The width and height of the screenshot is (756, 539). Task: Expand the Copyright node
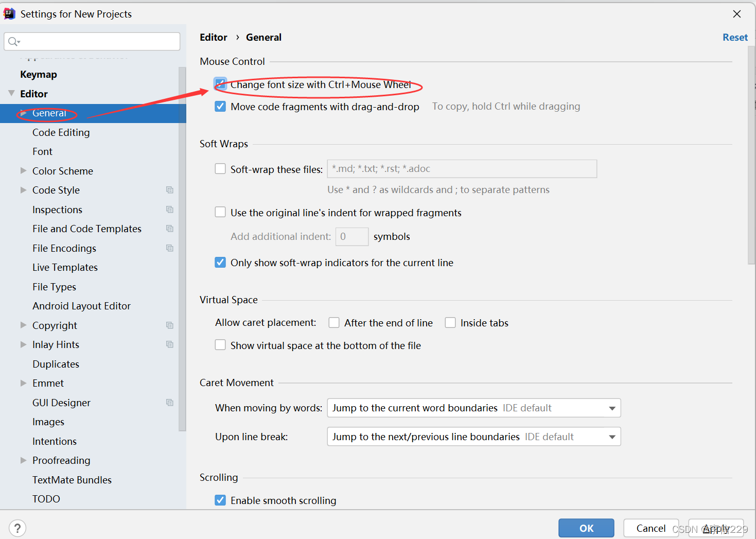pos(23,325)
